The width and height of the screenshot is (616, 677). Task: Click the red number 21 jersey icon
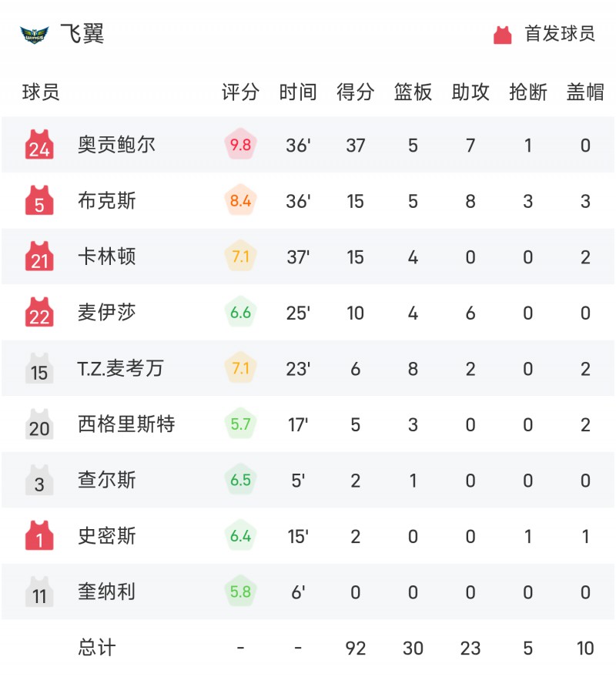pyautogui.click(x=39, y=256)
